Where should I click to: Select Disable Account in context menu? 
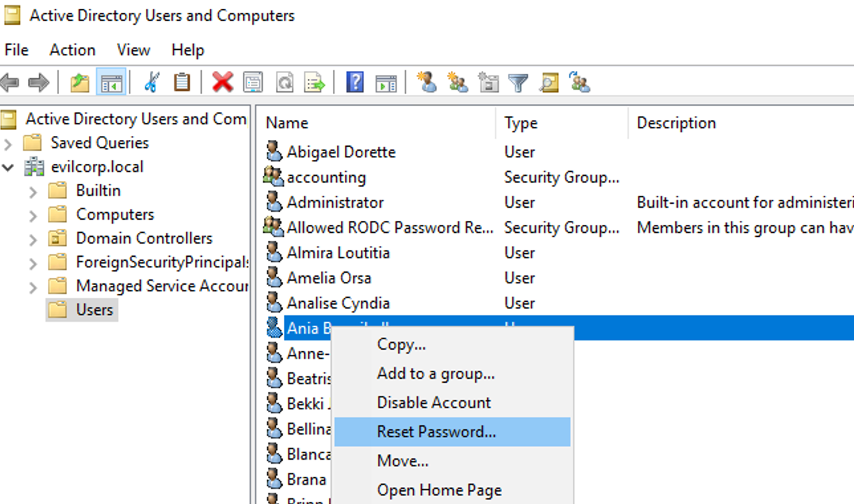434,402
